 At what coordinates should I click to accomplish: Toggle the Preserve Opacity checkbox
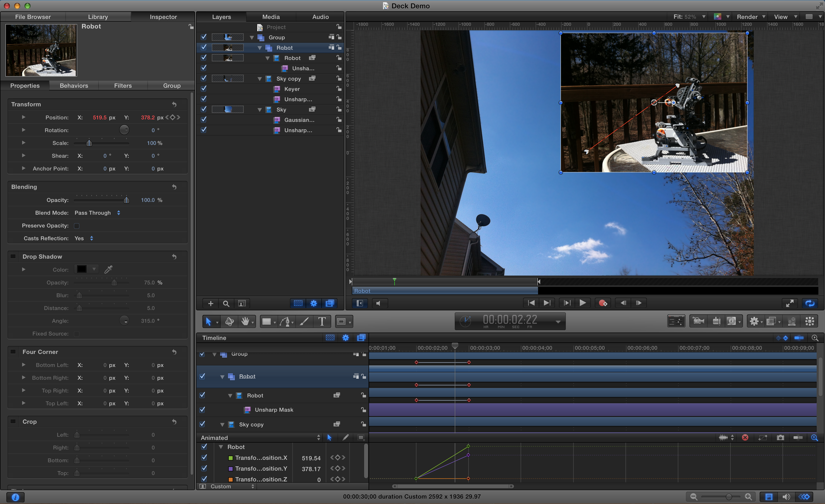point(76,225)
